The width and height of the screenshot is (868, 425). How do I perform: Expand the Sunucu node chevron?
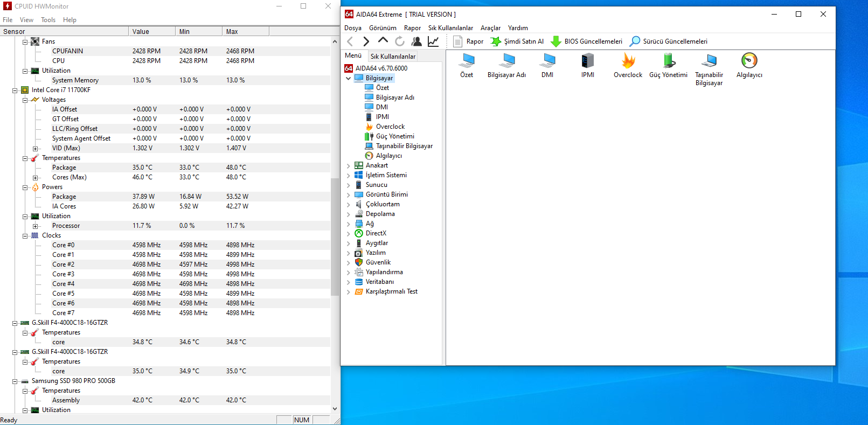[x=349, y=185]
